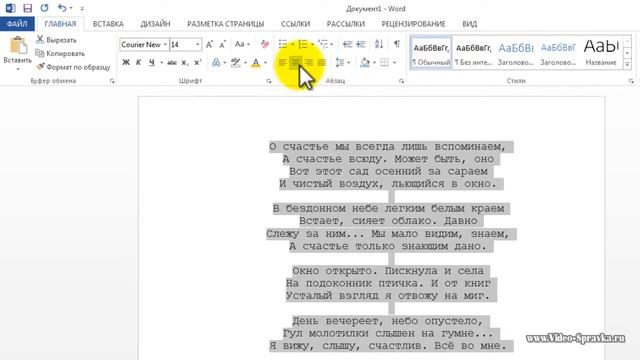This screenshot has width=640, height=360.
Task: Open Clipboard pane launcher in Буфер обмена
Action: (112, 81)
